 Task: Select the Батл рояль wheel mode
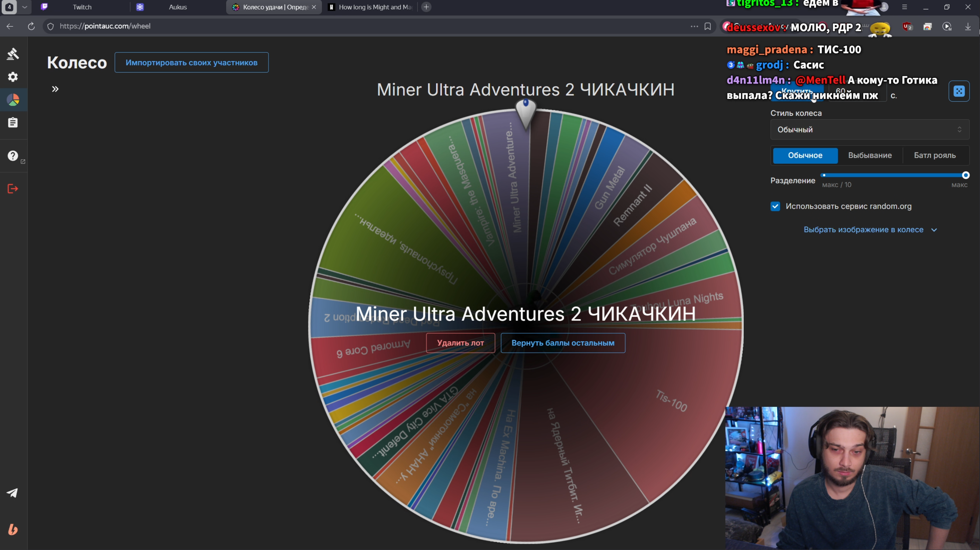935,156
